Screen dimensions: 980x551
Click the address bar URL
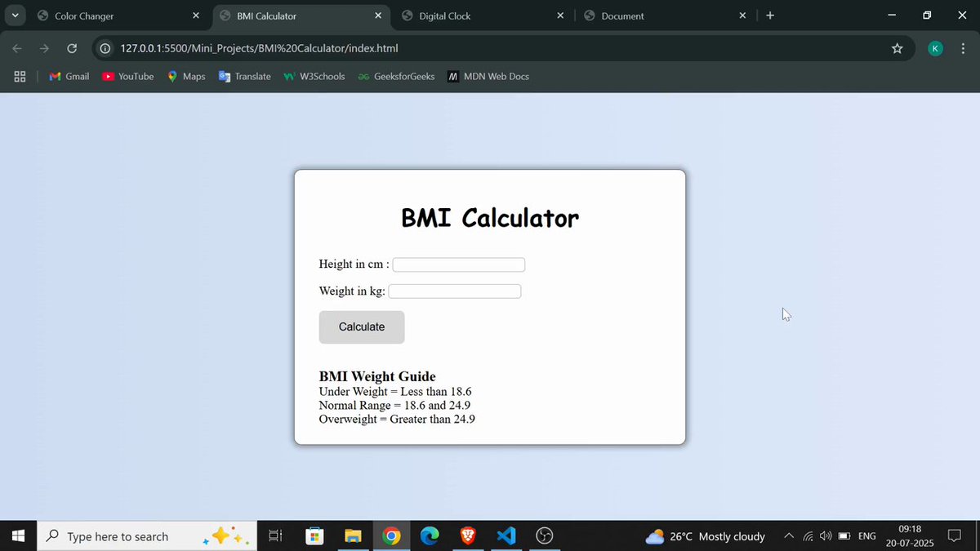[x=259, y=48]
